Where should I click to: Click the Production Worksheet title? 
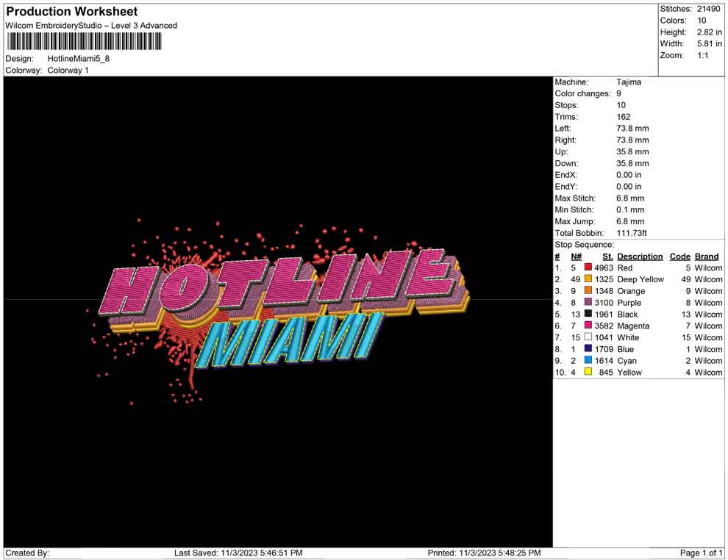click(x=72, y=12)
